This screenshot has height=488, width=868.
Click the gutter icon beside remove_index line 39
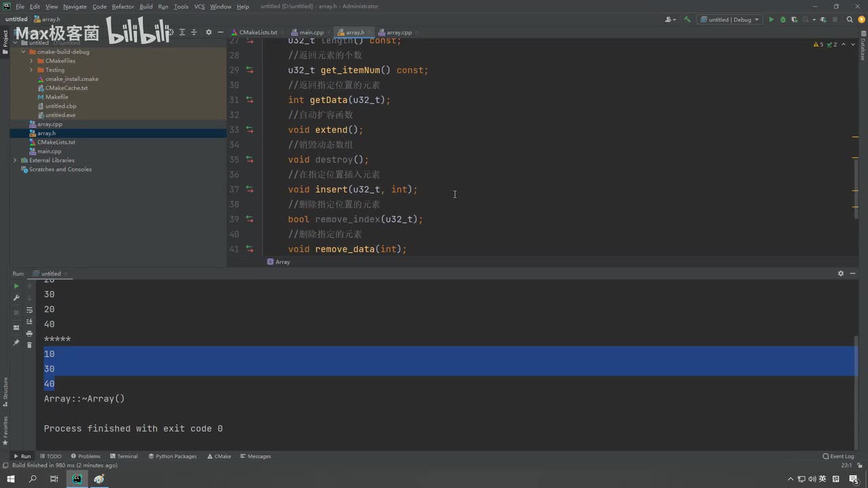[x=250, y=219]
